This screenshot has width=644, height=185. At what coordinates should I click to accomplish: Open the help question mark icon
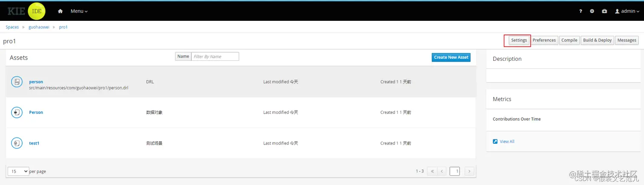pyautogui.click(x=581, y=11)
